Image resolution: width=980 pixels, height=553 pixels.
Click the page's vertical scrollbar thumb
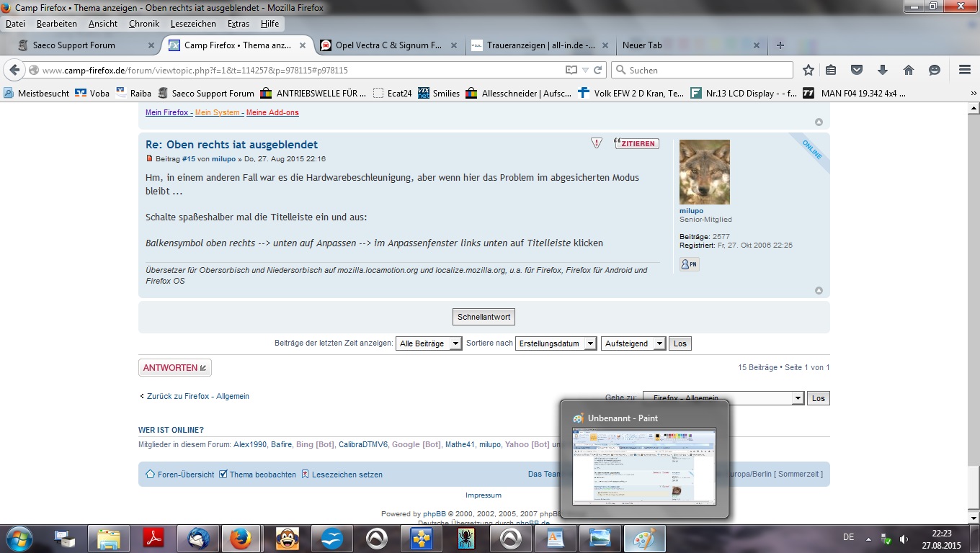pyautogui.click(x=974, y=487)
